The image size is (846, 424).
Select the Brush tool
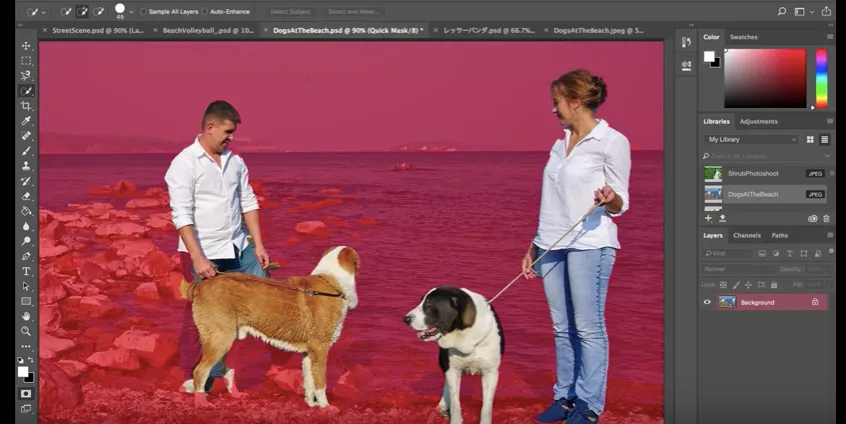(26, 151)
